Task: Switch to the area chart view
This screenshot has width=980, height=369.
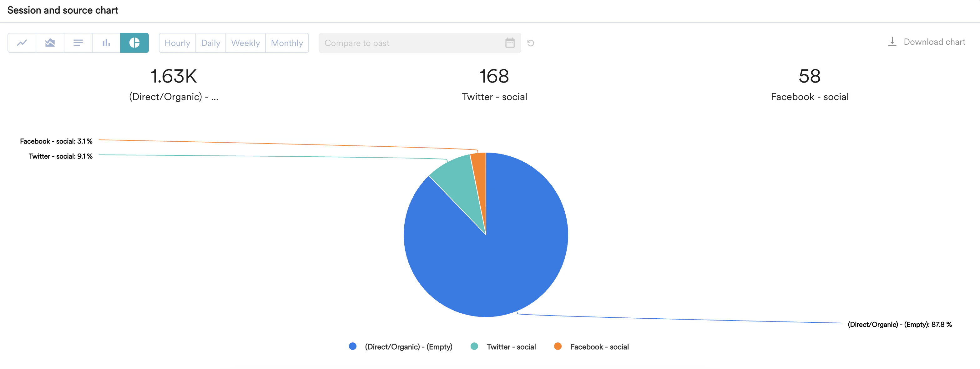Action: click(x=50, y=43)
